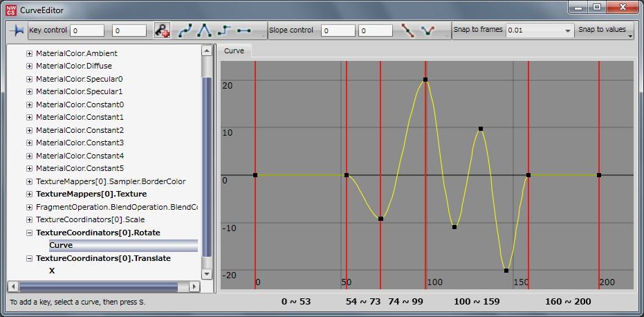The image size is (644, 317).
Task: Collapse the TextureCoordinators[0].Rotate node
Action: pos(29,233)
